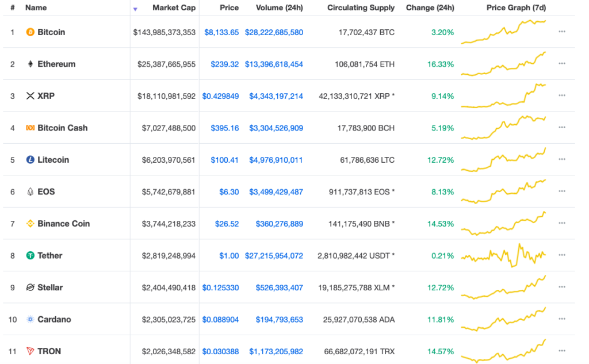This screenshot has width=589, height=364.
Task: Open more options menu for EOS row
Action: [562, 191]
